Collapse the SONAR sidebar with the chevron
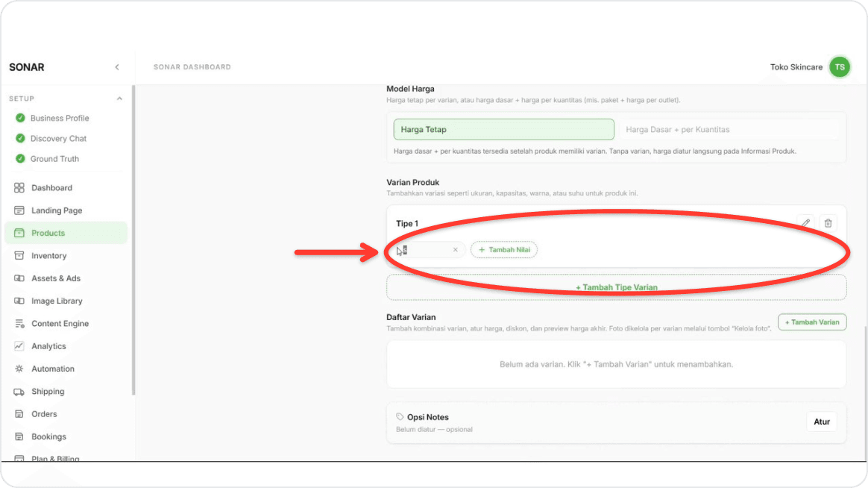This screenshot has width=868, height=488. [x=117, y=67]
